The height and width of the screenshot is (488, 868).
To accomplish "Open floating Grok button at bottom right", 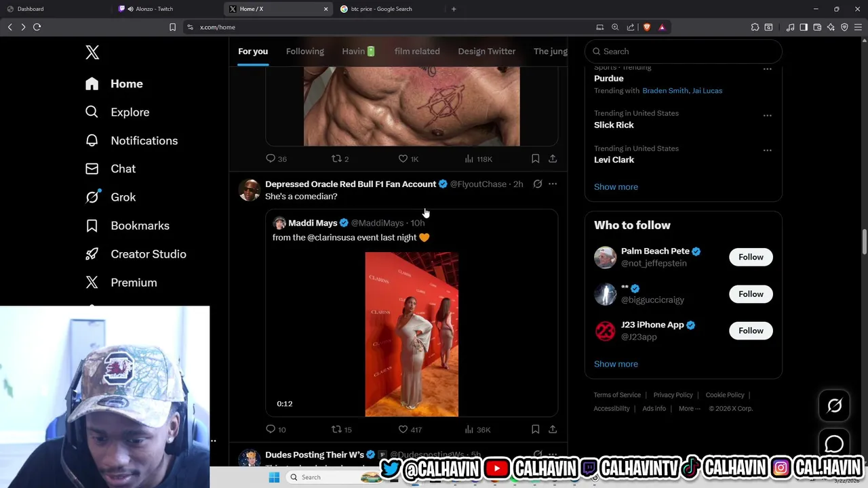I will 834,405.
